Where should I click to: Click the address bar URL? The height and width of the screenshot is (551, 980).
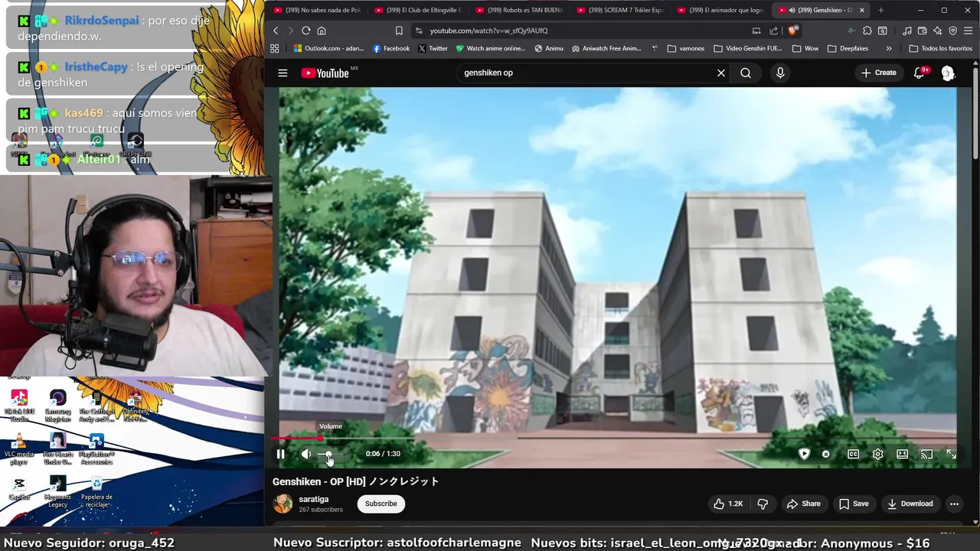(x=488, y=31)
